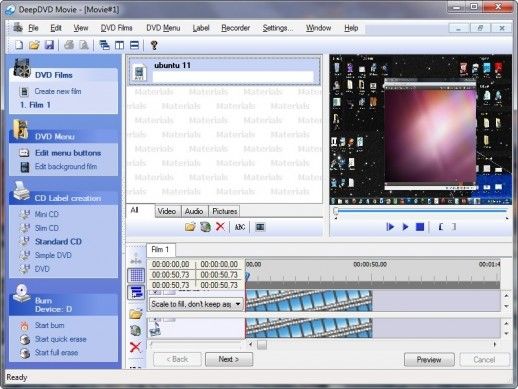Switch to the Pictures materials tab
The image size is (518, 389).
(225, 211)
